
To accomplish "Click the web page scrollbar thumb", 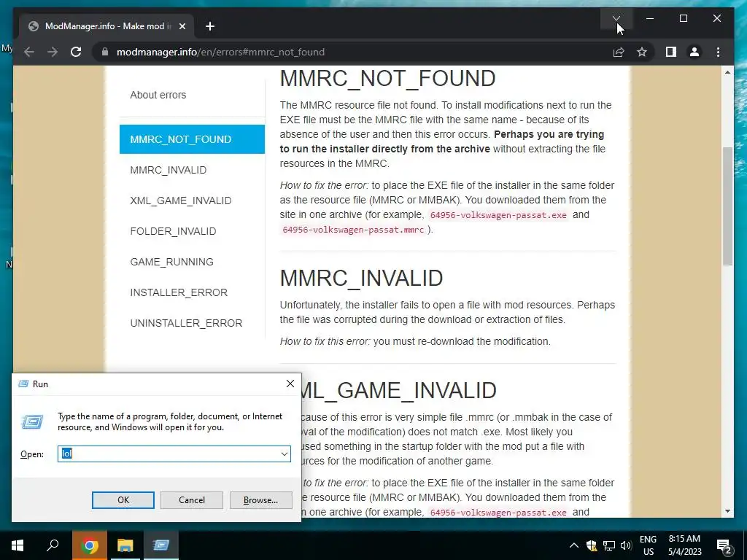I will [x=727, y=206].
